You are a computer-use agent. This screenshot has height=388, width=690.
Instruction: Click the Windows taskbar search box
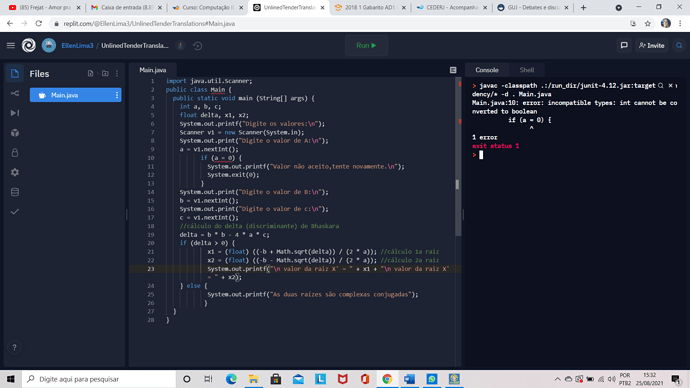(x=99, y=379)
